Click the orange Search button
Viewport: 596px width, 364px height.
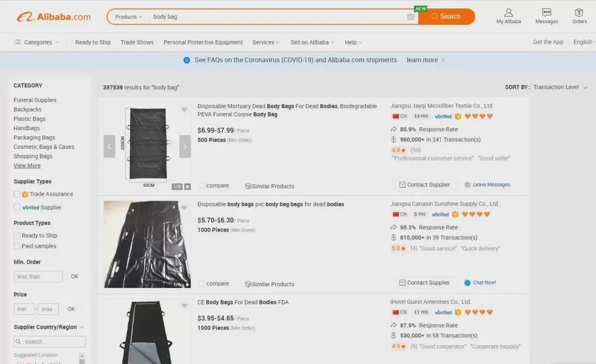click(446, 17)
